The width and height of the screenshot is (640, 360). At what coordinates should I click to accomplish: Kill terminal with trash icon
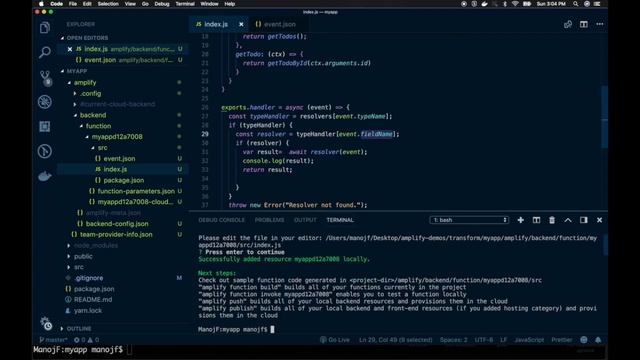552,220
